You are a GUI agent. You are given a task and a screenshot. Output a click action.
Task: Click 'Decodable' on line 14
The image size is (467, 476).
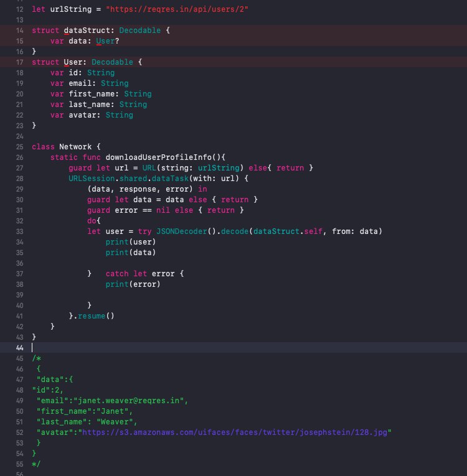(x=139, y=30)
